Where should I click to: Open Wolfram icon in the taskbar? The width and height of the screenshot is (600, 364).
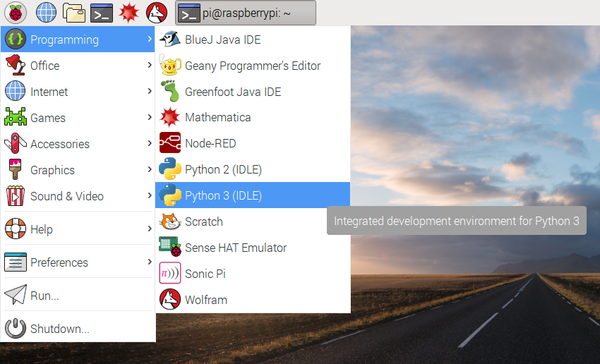(157, 13)
